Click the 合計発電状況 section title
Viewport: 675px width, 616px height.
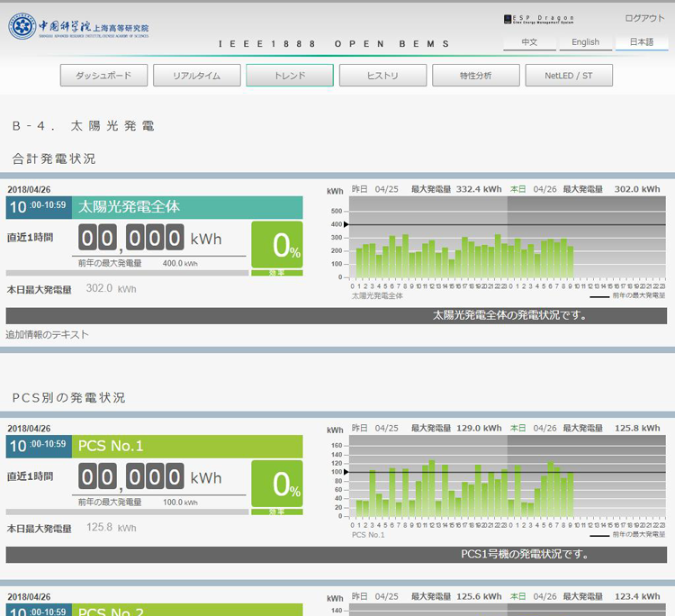[54, 159]
